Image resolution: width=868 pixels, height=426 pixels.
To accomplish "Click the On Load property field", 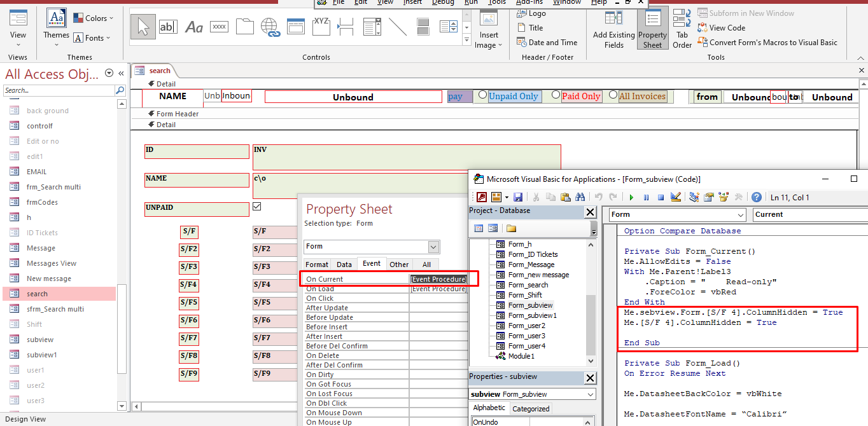I will click(x=438, y=289).
